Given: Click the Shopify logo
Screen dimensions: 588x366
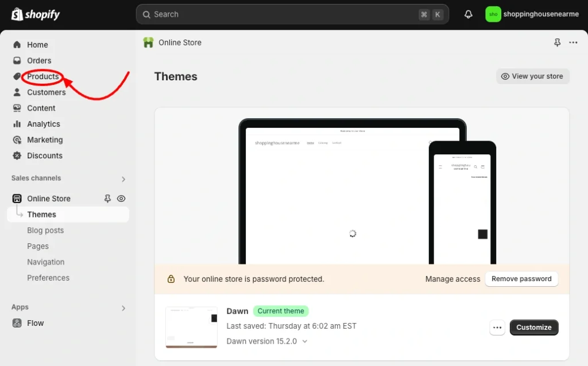Looking at the screenshot, I should (x=36, y=14).
